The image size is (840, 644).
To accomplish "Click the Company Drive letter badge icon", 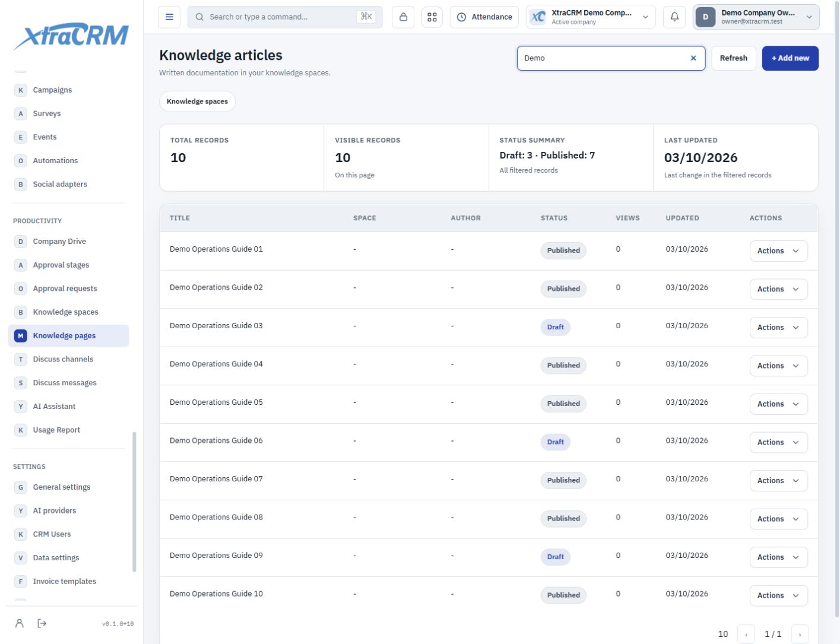I will (21, 242).
